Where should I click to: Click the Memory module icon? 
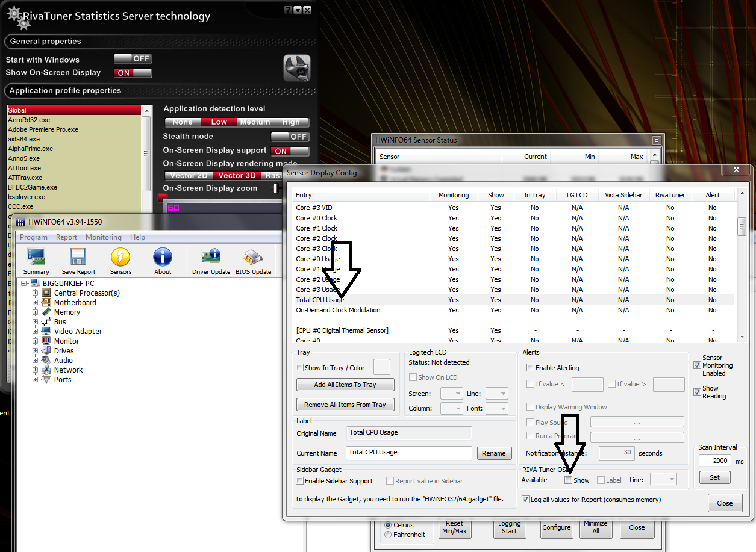46,312
